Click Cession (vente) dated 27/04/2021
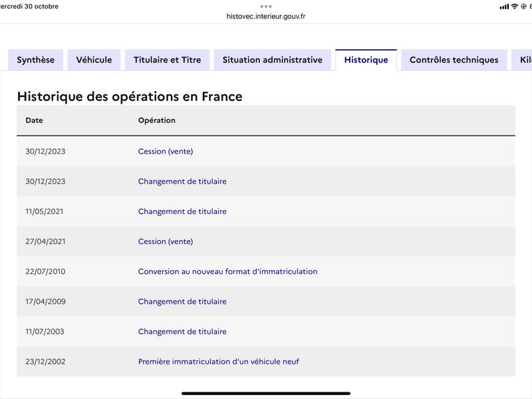This screenshot has height=399, width=532. [x=166, y=241]
